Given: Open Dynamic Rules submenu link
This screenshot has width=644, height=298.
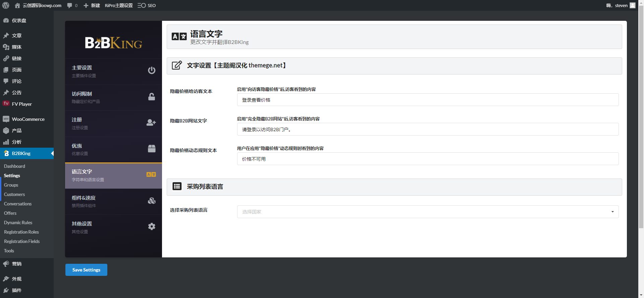Looking at the screenshot, I should click(18, 222).
